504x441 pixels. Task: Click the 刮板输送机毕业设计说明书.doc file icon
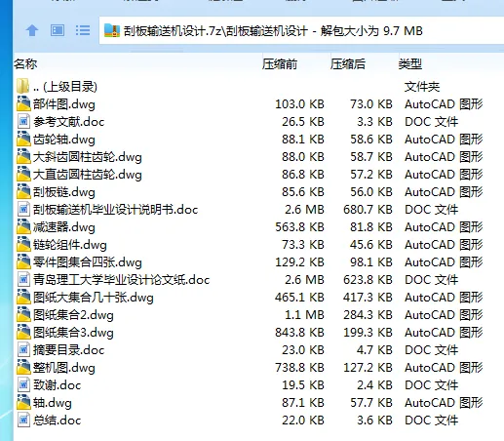click(23, 210)
